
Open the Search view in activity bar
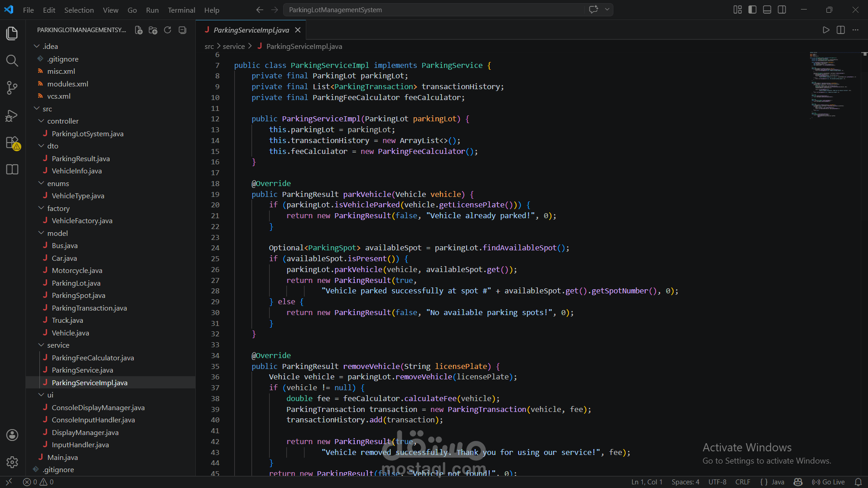[12, 61]
